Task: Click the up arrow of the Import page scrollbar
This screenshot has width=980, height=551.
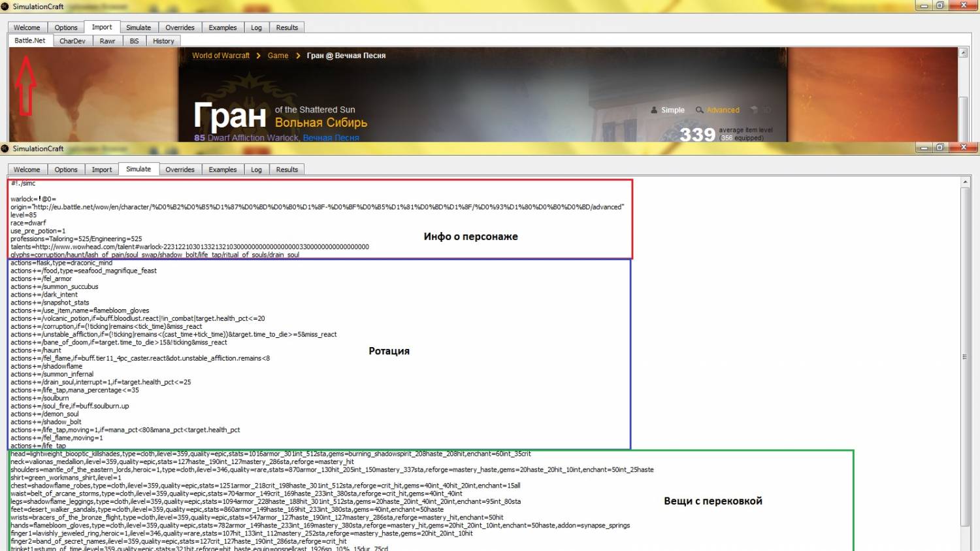Action: (x=963, y=52)
